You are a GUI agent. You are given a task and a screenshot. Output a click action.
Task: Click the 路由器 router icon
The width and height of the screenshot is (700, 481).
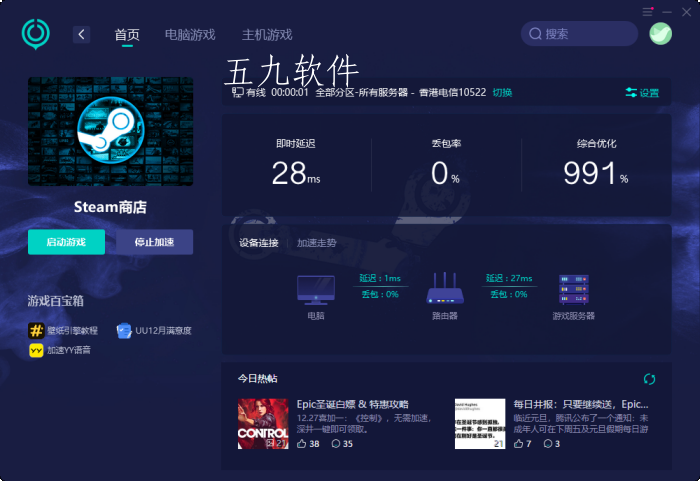[x=445, y=289]
